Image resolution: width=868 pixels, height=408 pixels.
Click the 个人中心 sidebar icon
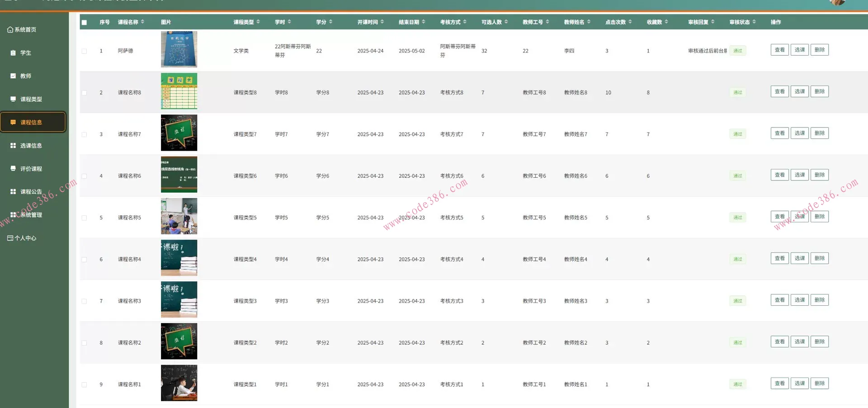click(10, 238)
